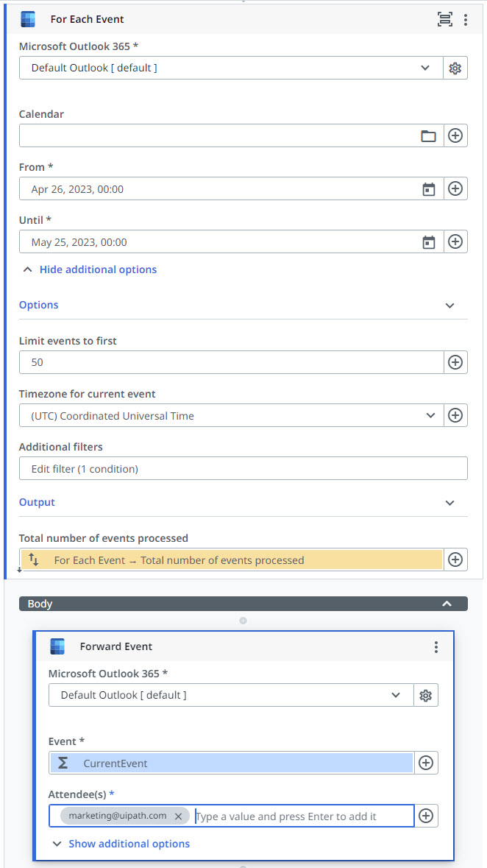Open the Timezone for current event dropdown

click(430, 416)
